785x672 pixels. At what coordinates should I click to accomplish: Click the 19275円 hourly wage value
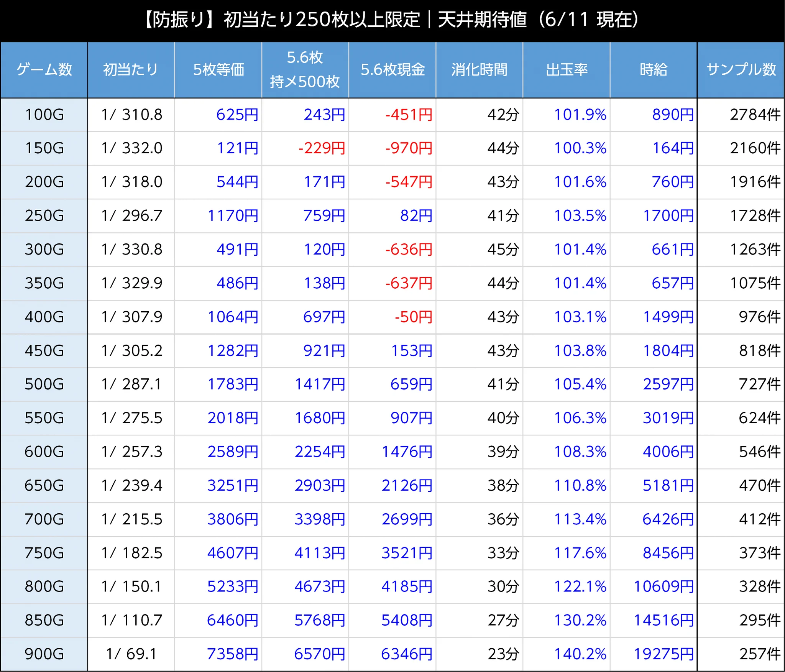pyautogui.click(x=664, y=654)
